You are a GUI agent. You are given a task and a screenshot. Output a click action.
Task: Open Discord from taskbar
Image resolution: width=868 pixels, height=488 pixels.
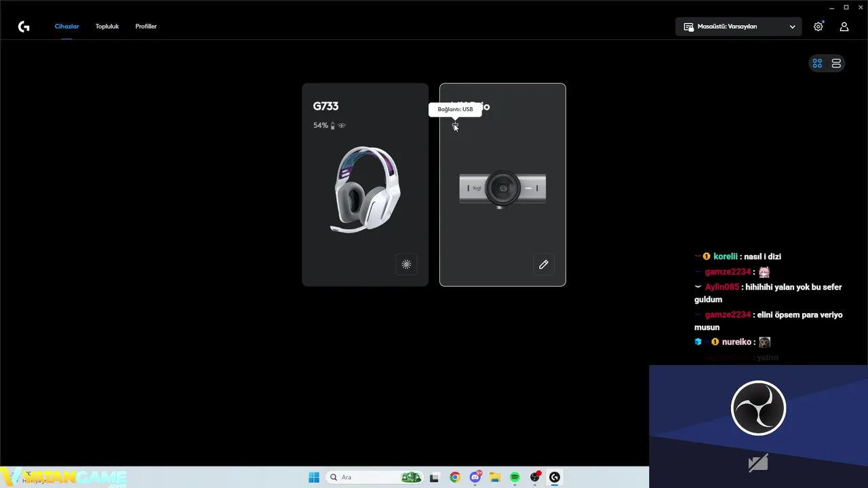click(x=475, y=477)
